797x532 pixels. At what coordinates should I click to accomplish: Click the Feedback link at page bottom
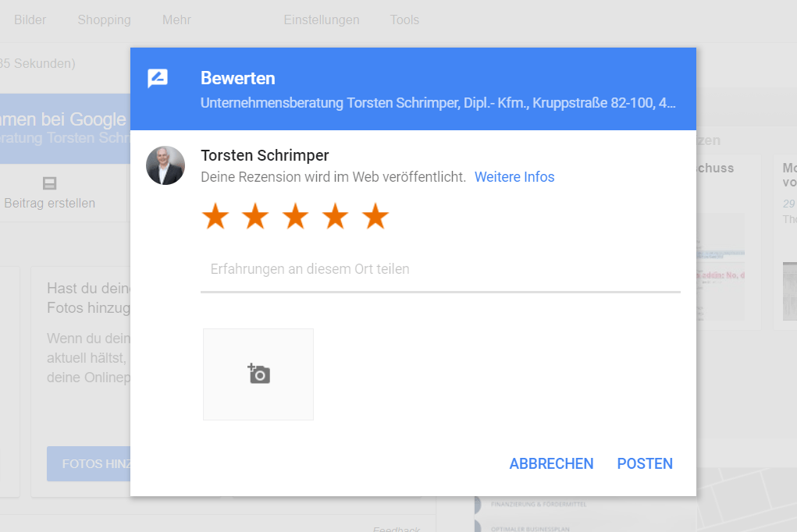point(397,528)
